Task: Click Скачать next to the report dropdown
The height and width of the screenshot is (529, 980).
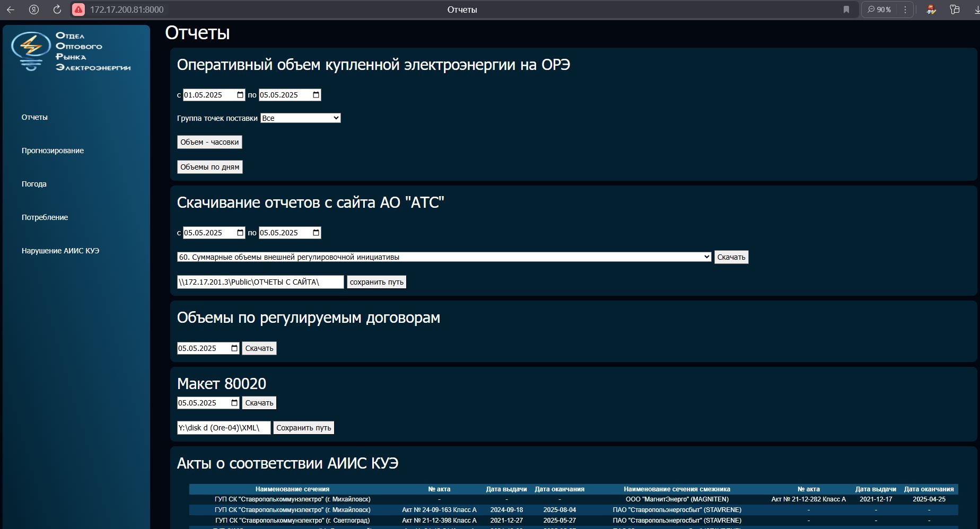Action: (x=731, y=257)
